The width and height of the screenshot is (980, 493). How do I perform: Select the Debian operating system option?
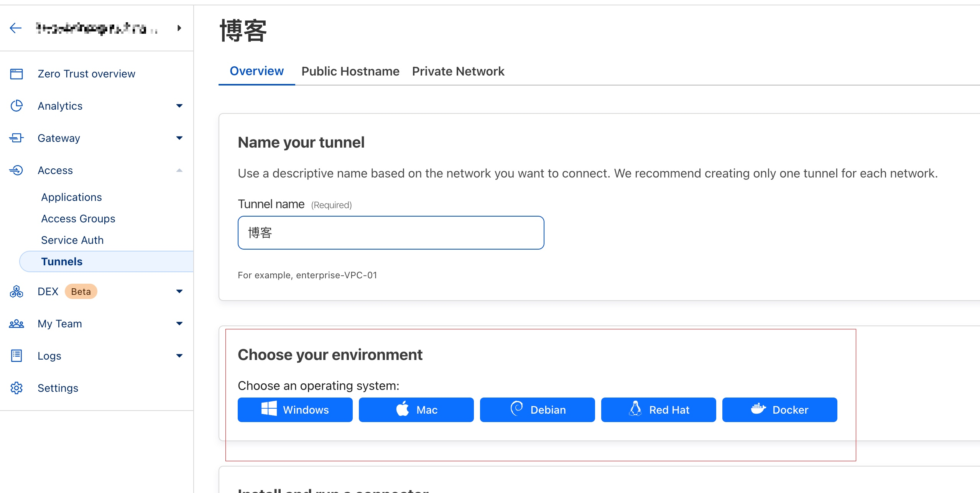pos(537,409)
